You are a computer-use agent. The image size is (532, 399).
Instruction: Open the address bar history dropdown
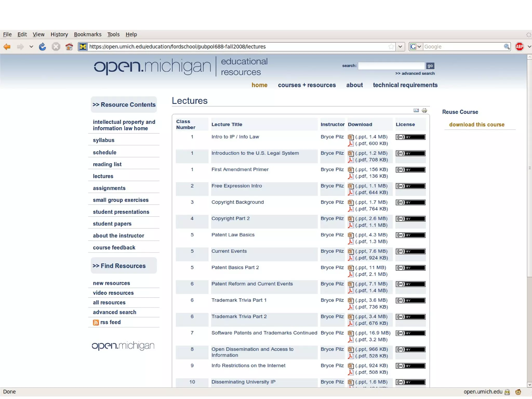point(400,47)
